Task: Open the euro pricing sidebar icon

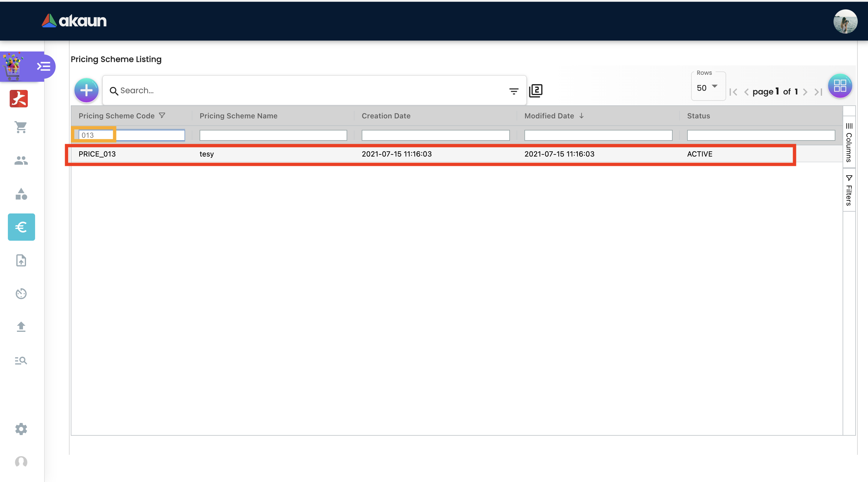Action: [21, 227]
